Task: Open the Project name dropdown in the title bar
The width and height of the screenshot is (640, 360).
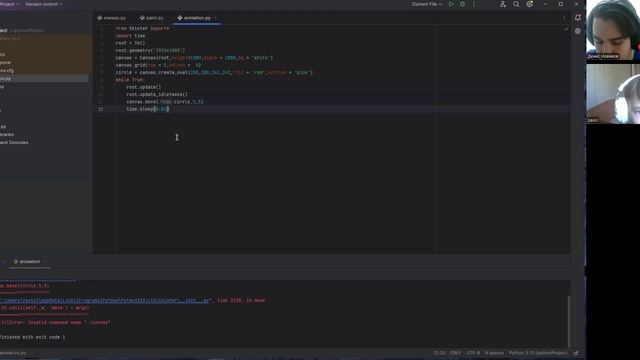Action: [9, 4]
